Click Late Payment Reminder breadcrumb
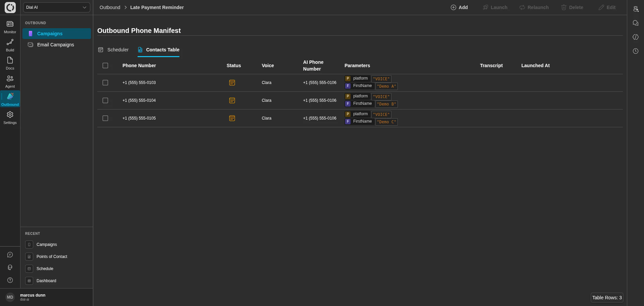 tap(157, 7)
